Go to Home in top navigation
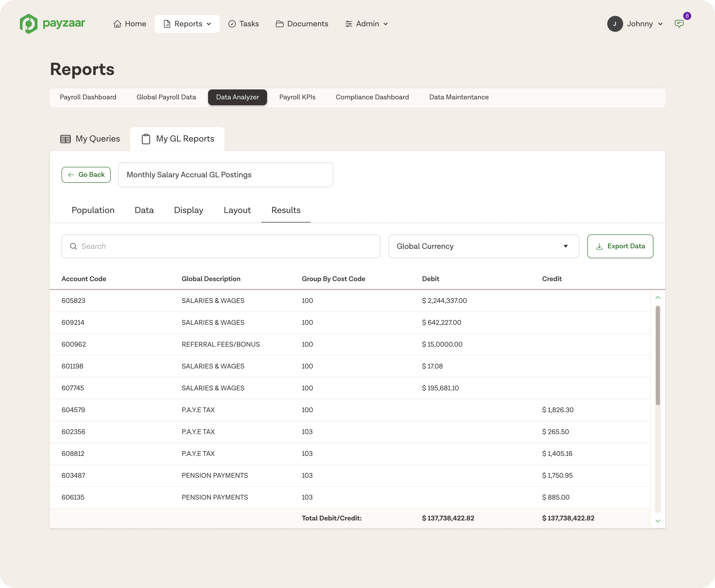The height and width of the screenshot is (588, 715). (130, 24)
